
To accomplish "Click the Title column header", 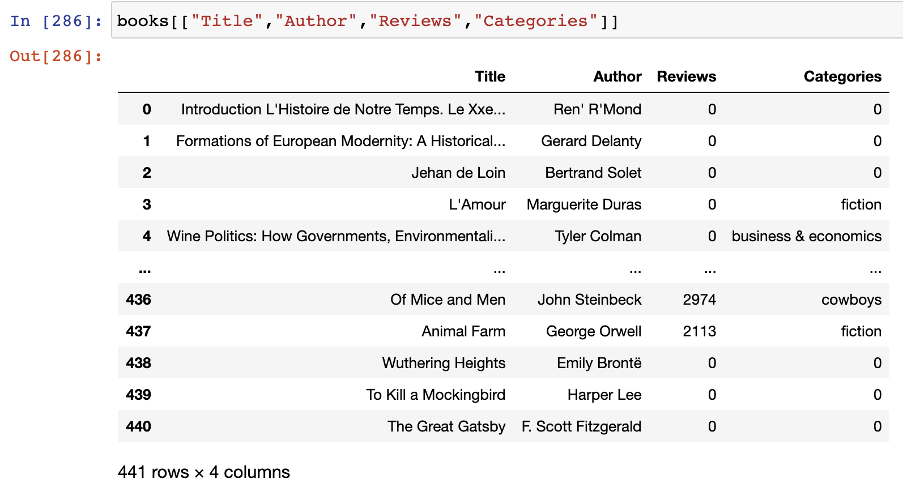I will (x=490, y=77).
